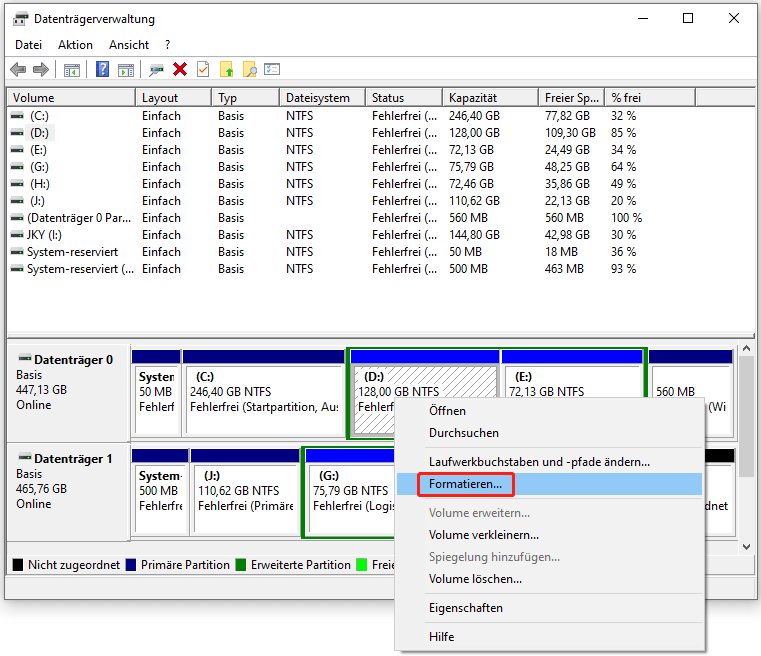Click the connect drive icon in the toolbar
Screen dimensions: 761x656
(x=156, y=70)
